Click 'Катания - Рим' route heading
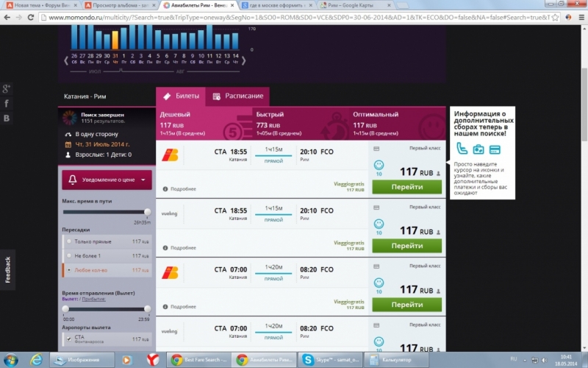The height and width of the screenshot is (368, 588). [x=85, y=96]
